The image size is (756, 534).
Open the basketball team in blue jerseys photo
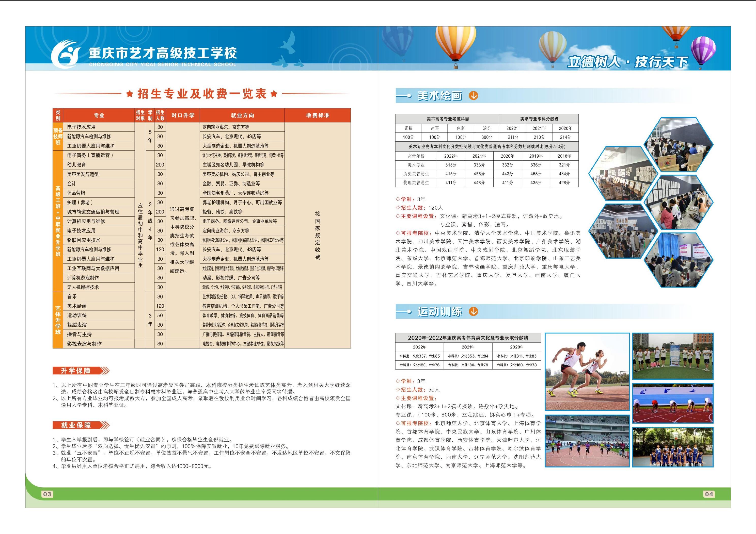pos(673,447)
